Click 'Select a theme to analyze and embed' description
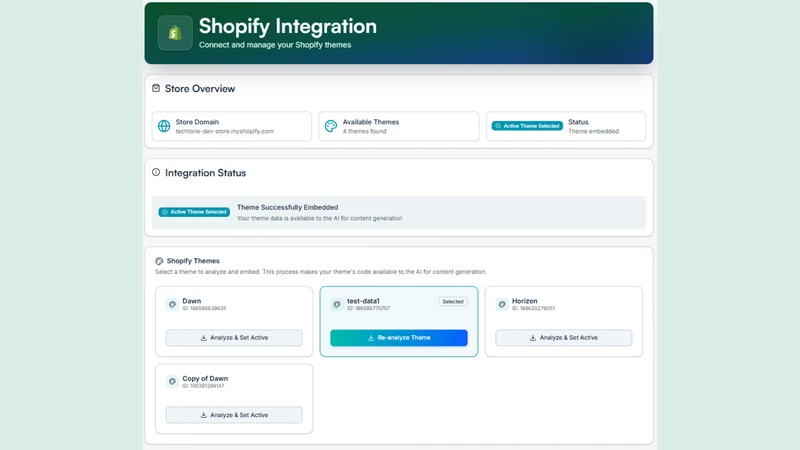 321,272
